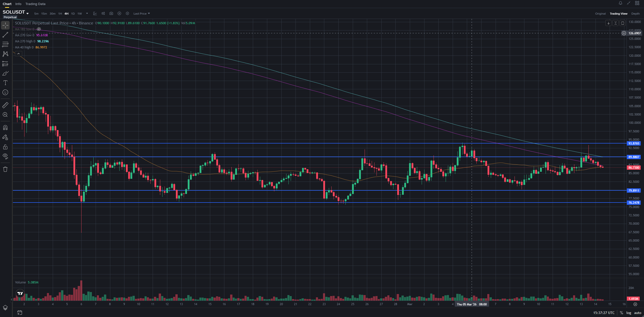
Task: Open the indicators line-chart icon
Action: (x=95, y=14)
